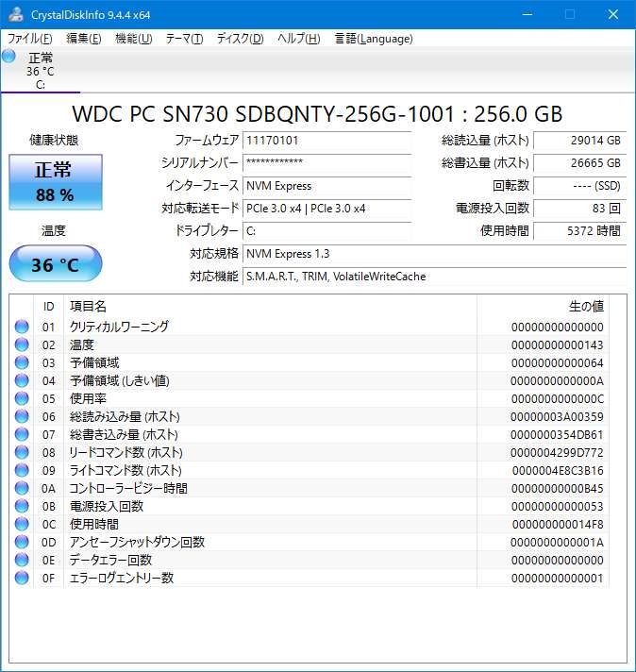
Task: Select the C: drive status icon
Action: tap(8, 56)
